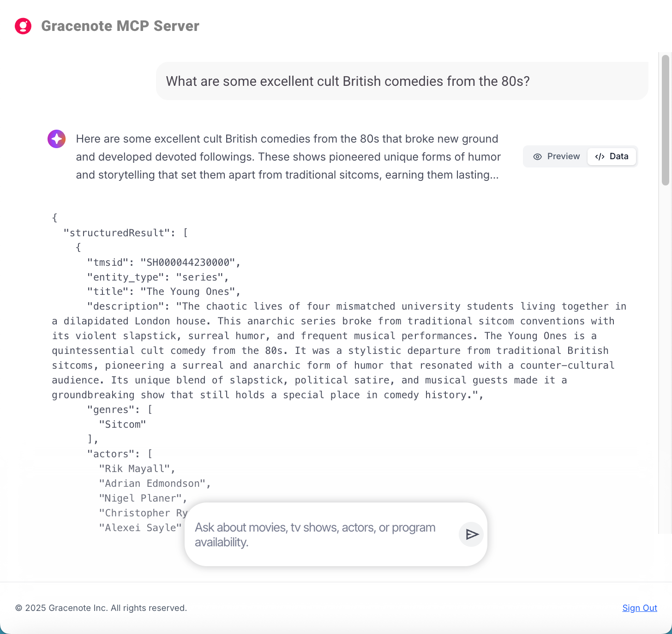Click the "Rik Mayall" actor entry
This screenshot has height=634, width=672.
click(137, 469)
